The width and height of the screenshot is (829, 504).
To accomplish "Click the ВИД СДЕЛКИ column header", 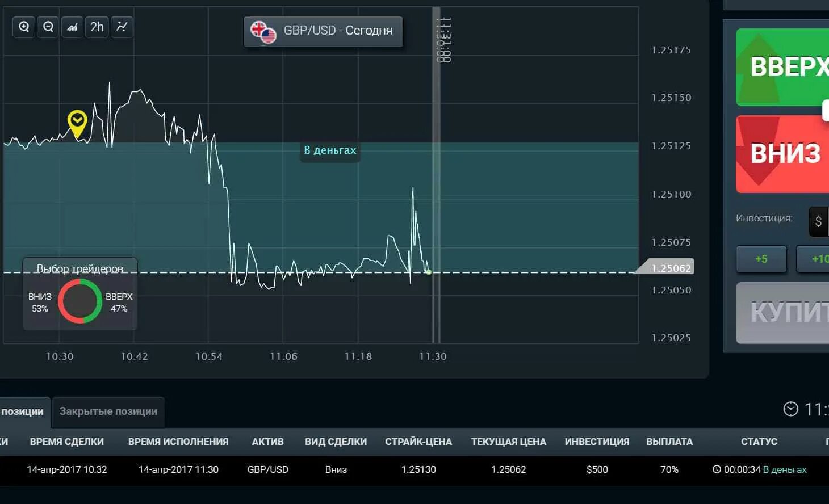I will (336, 442).
